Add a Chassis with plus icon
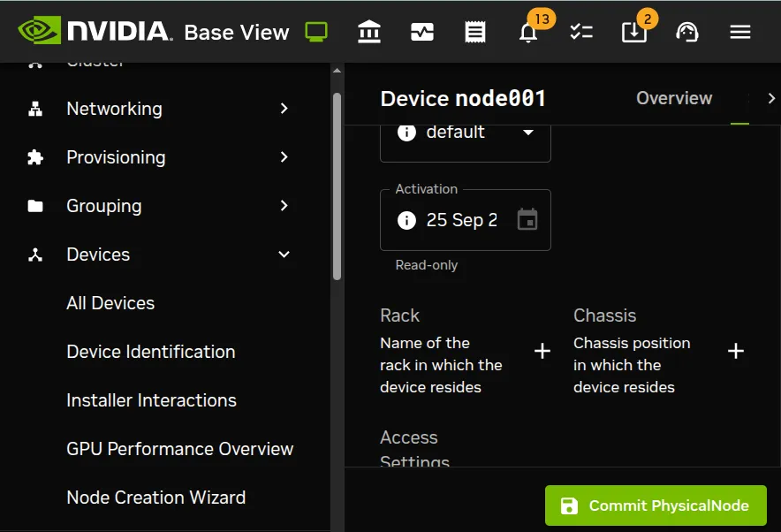Image resolution: width=781 pixels, height=532 pixels. (736, 351)
